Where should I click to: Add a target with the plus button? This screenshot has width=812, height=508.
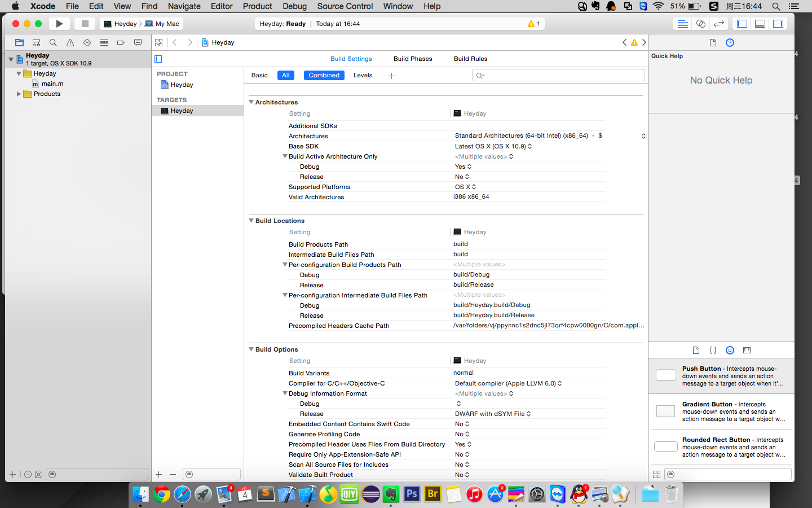point(159,475)
